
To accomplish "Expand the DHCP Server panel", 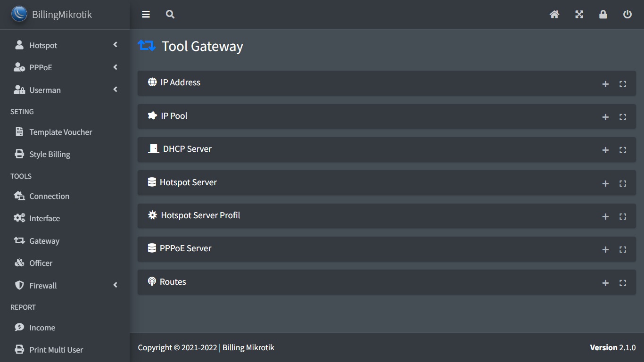I will tap(606, 150).
